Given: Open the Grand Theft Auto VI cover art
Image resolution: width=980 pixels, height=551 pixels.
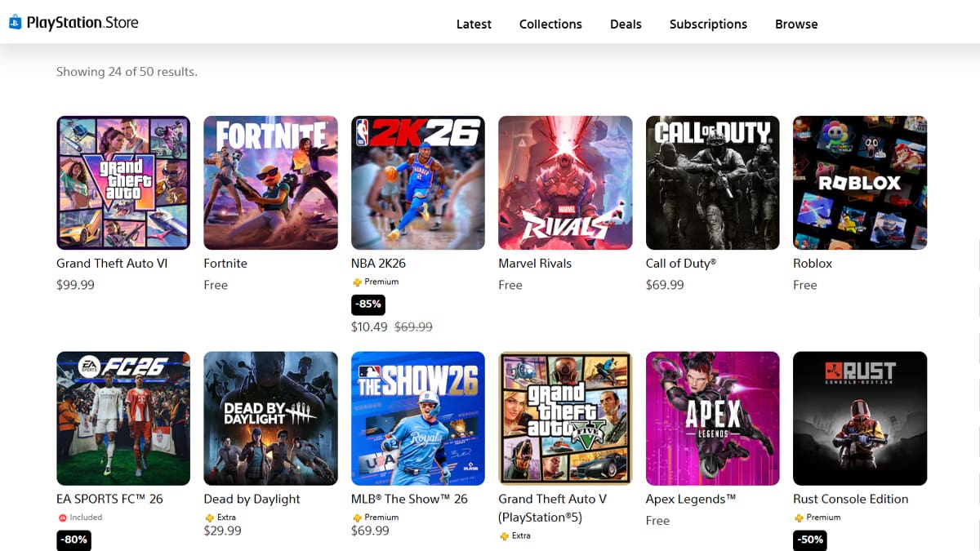Looking at the screenshot, I should tap(123, 183).
